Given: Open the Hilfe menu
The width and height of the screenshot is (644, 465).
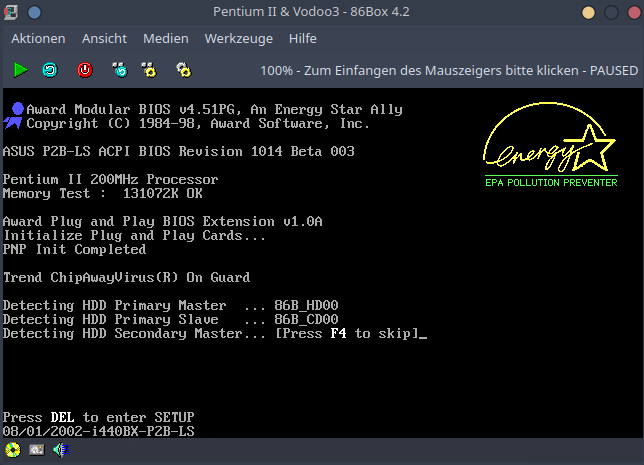Looking at the screenshot, I should coord(303,39).
